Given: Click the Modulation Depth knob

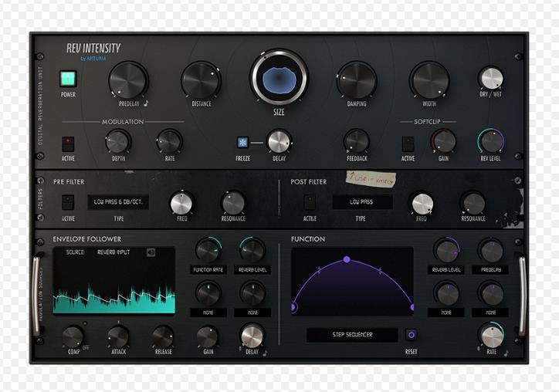Looking at the screenshot, I should (118, 142).
